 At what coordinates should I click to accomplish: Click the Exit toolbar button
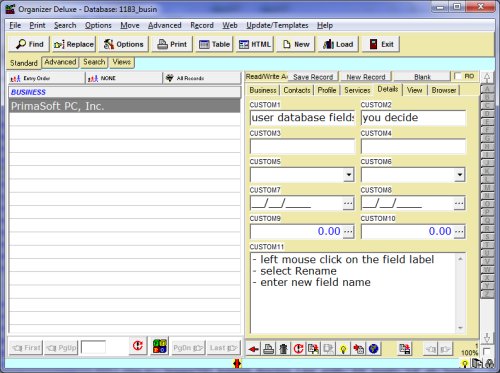pos(380,44)
